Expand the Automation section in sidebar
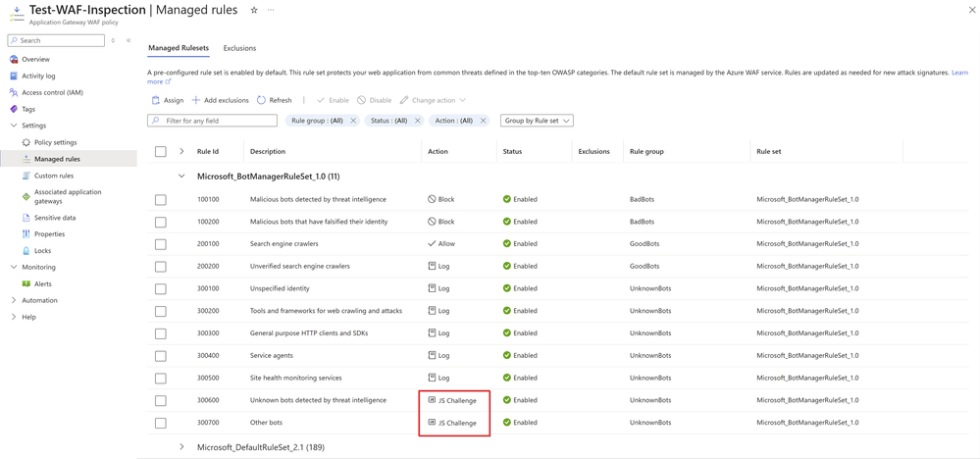Viewport: 980px width, 459px height. [x=15, y=300]
